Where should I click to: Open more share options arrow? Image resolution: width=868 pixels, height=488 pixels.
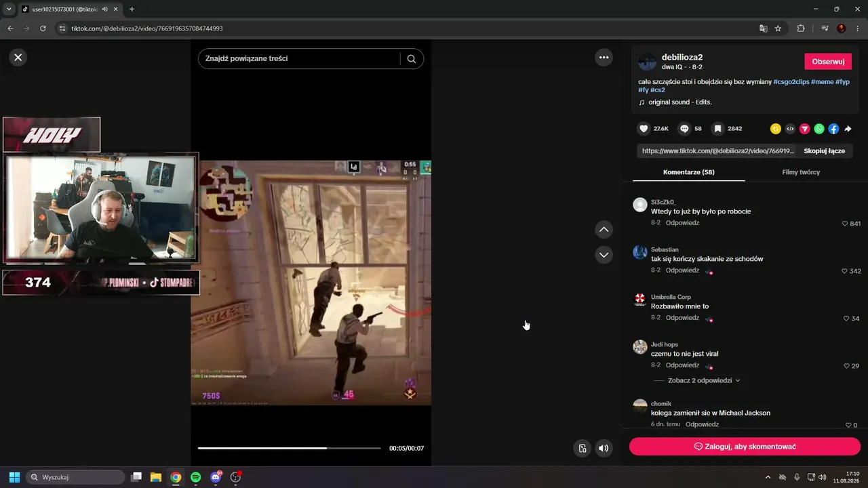click(848, 129)
